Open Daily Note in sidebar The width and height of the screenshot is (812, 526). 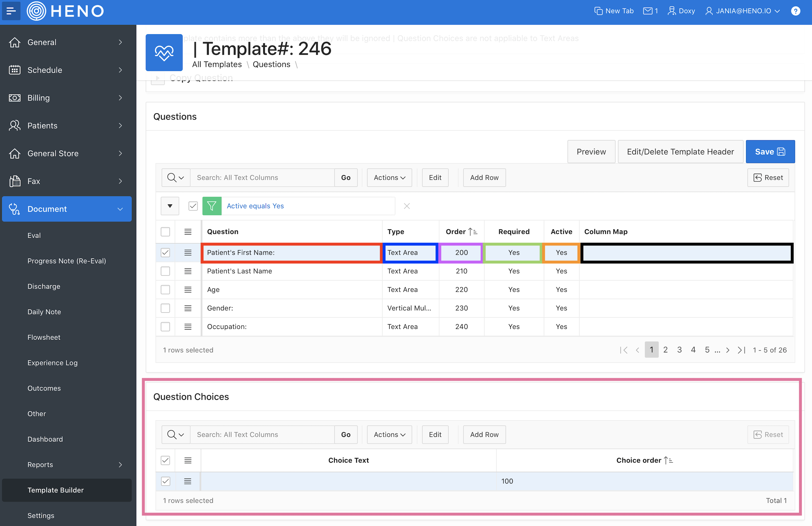pos(44,312)
